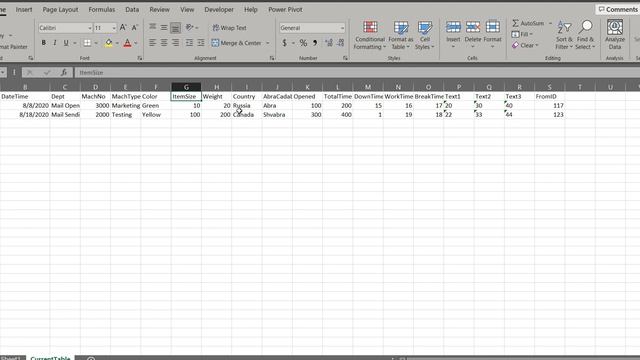Apply comma style
This screenshot has height=360, width=640.
pyautogui.click(x=315, y=43)
